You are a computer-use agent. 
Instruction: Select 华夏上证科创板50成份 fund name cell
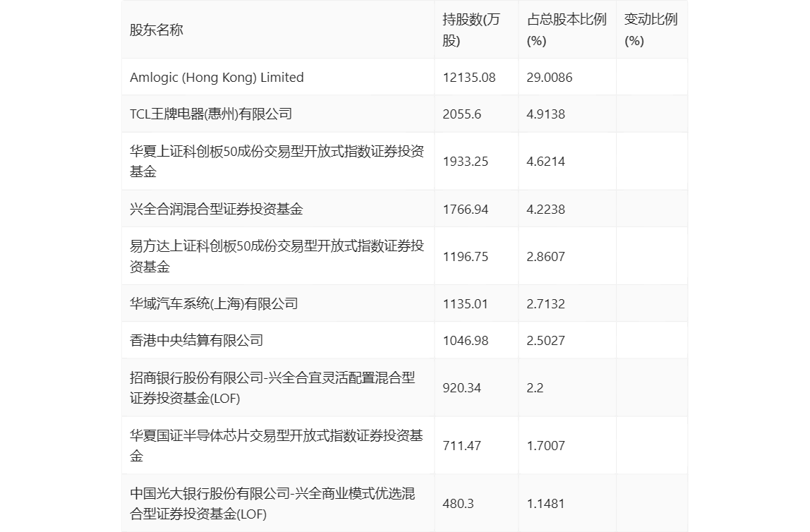pyautogui.click(x=277, y=161)
